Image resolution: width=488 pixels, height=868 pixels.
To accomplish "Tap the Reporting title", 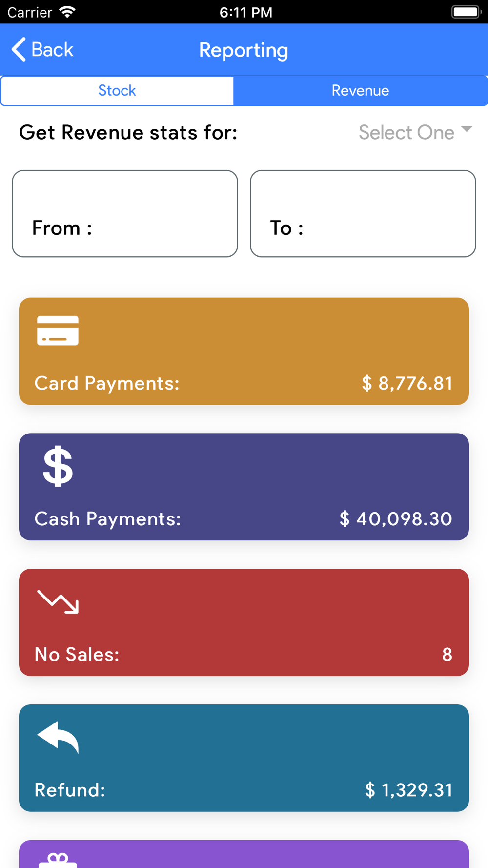I will (x=244, y=50).
